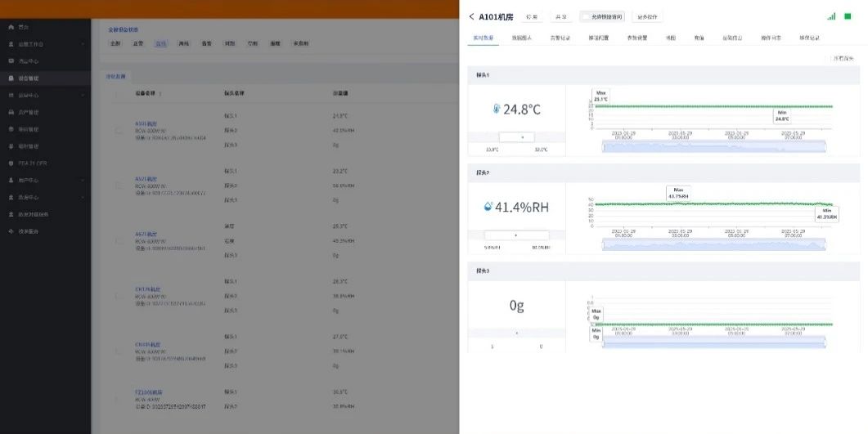
Task: Select the third status filter tab in device list
Action: [161, 43]
